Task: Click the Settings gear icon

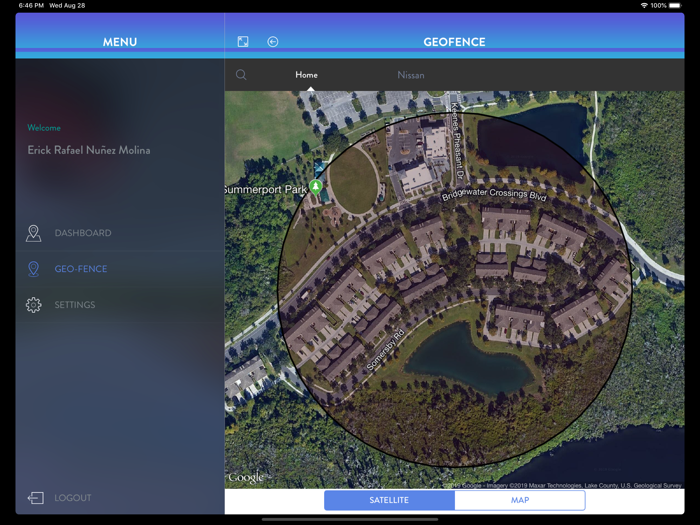Action: (x=33, y=305)
